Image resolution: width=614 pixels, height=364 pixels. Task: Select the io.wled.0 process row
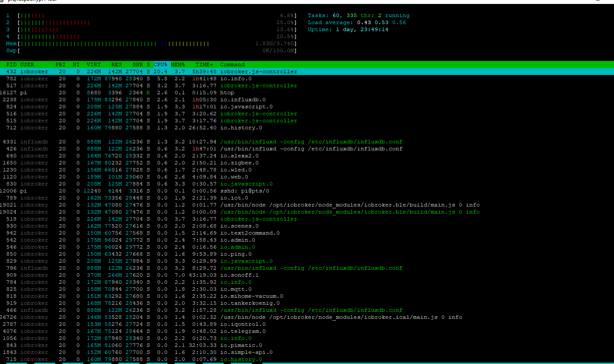307,170
